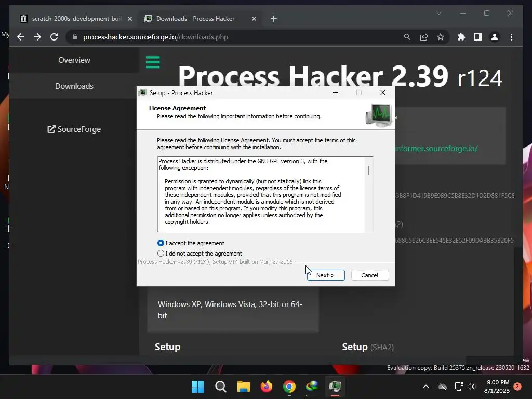Open Internet Download Manager taskbar icon
This screenshot has height=399, width=532.
pyautogui.click(x=312, y=387)
